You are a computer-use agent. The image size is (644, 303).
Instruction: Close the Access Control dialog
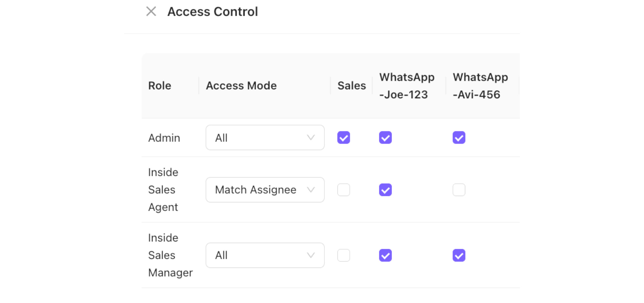coord(151,11)
